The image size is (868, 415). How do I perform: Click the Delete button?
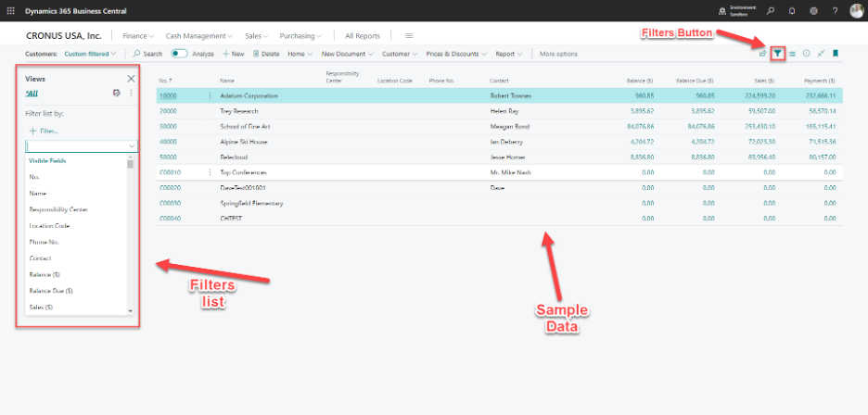coord(266,54)
